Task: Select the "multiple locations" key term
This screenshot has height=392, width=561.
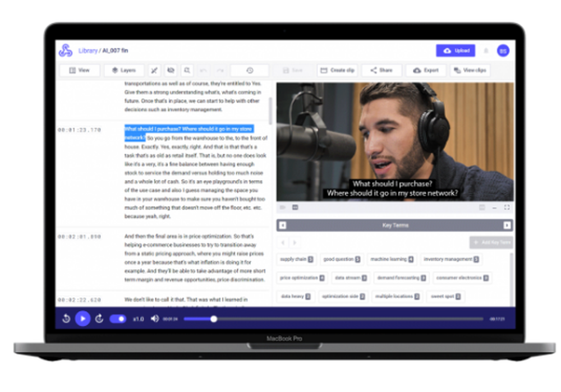Action: pyautogui.click(x=397, y=297)
